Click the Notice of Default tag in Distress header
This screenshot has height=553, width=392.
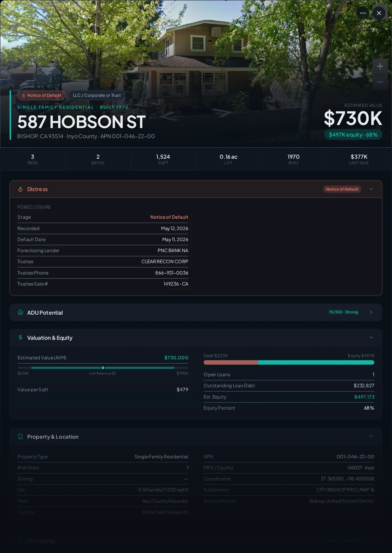(342, 189)
